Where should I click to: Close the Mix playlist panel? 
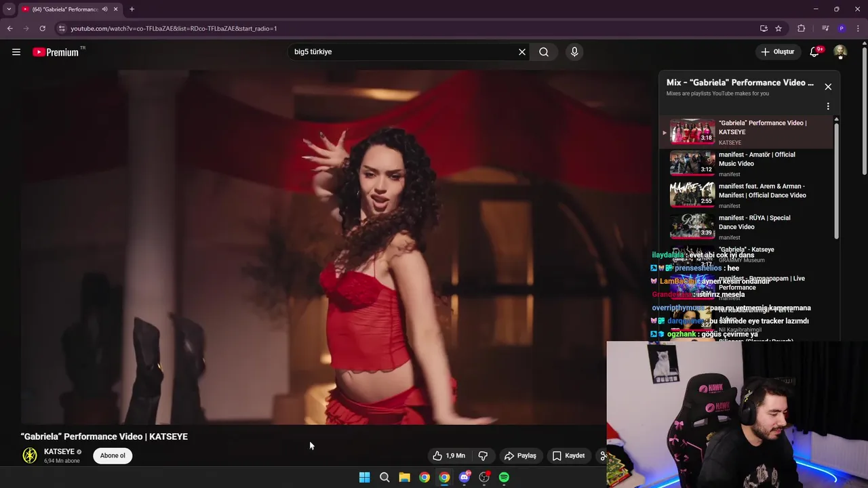(828, 87)
